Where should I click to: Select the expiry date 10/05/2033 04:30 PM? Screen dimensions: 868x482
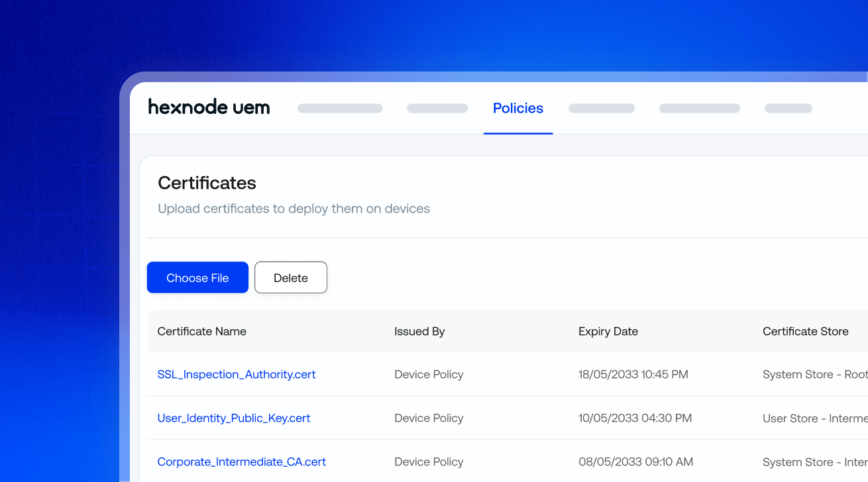635,418
